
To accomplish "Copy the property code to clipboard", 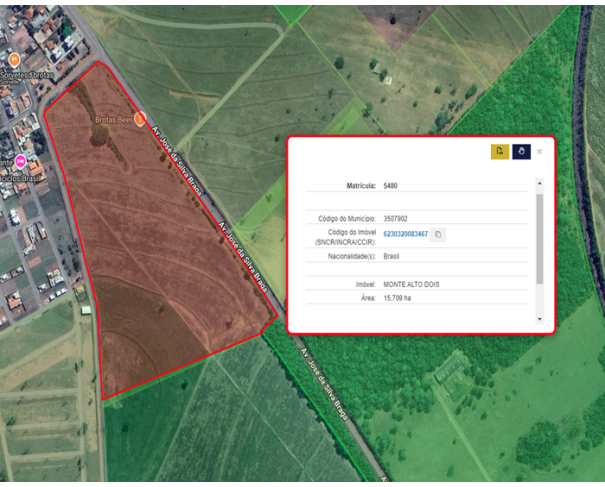I will (438, 234).
